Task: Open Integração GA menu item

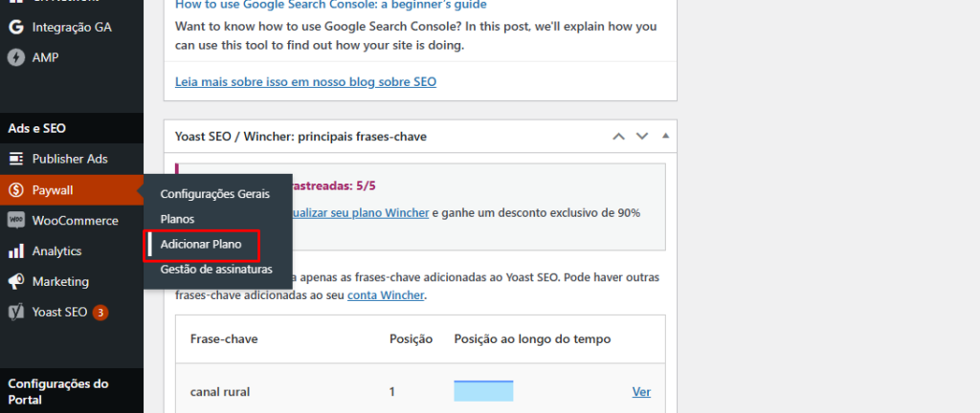Action: tap(72, 28)
